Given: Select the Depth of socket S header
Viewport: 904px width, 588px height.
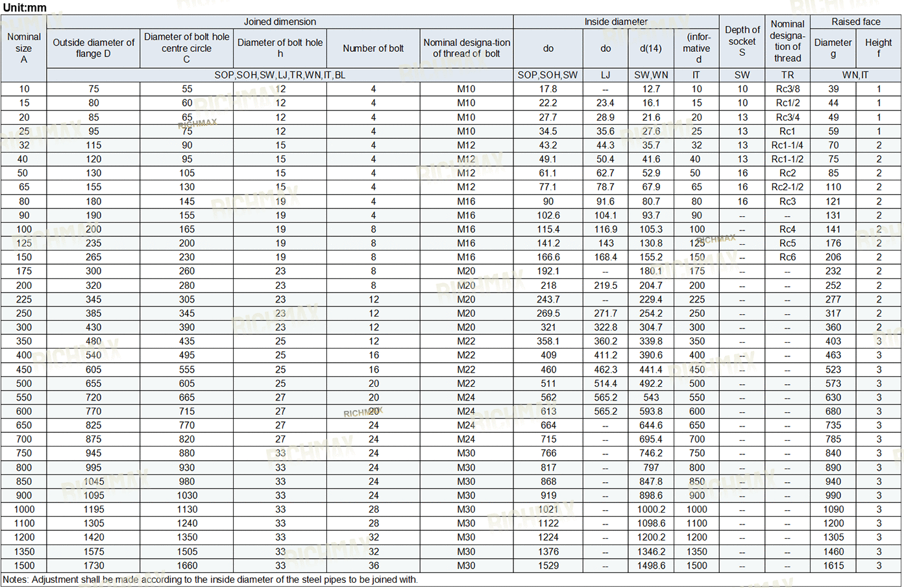Looking at the screenshot, I should click(742, 41).
